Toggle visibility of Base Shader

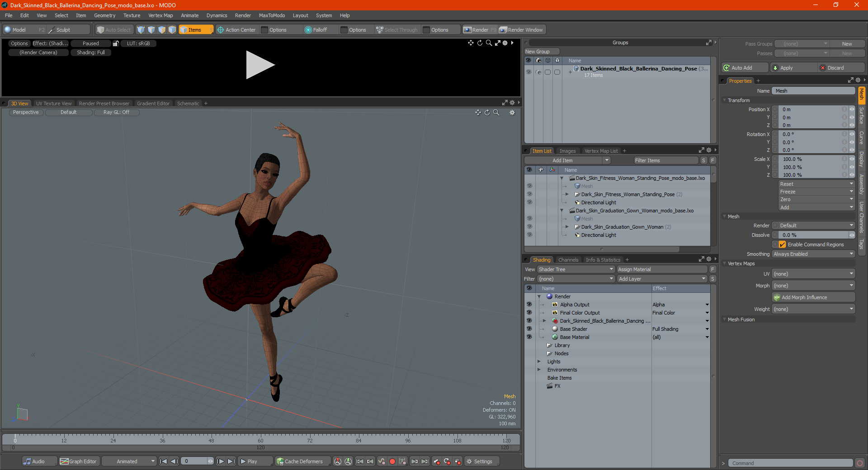[529, 329]
